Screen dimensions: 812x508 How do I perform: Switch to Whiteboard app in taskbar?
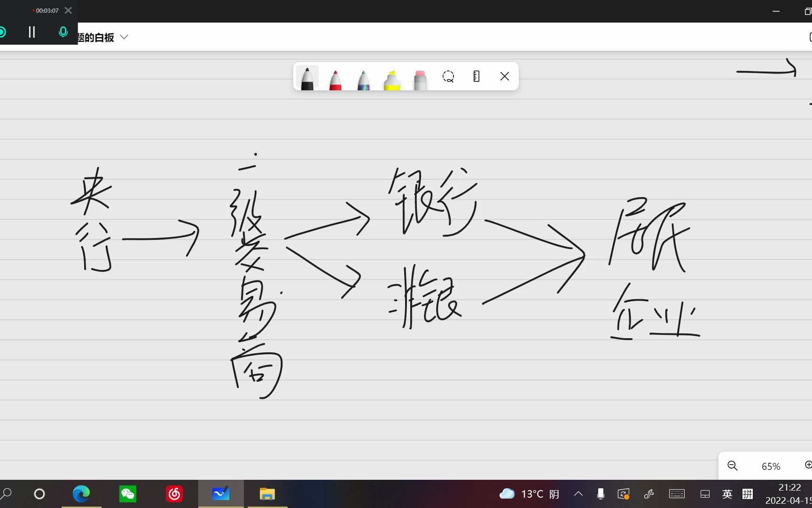point(221,494)
